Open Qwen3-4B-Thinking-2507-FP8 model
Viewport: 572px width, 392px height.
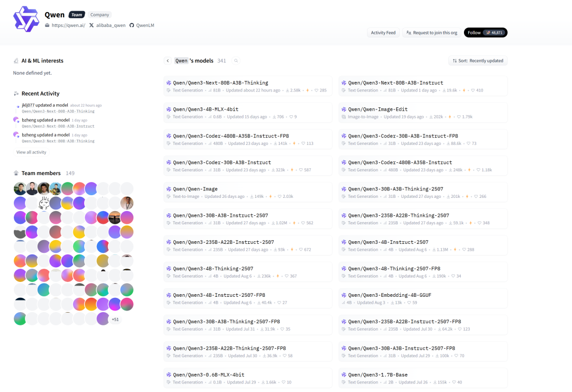point(423,272)
